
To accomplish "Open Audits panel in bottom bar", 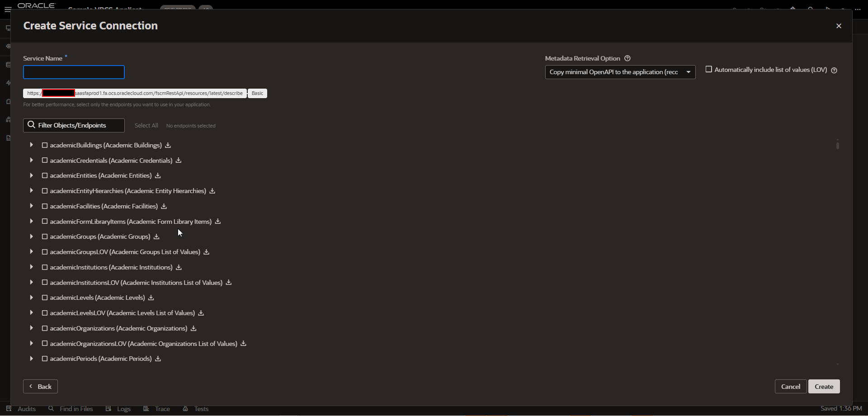I will coord(21,409).
